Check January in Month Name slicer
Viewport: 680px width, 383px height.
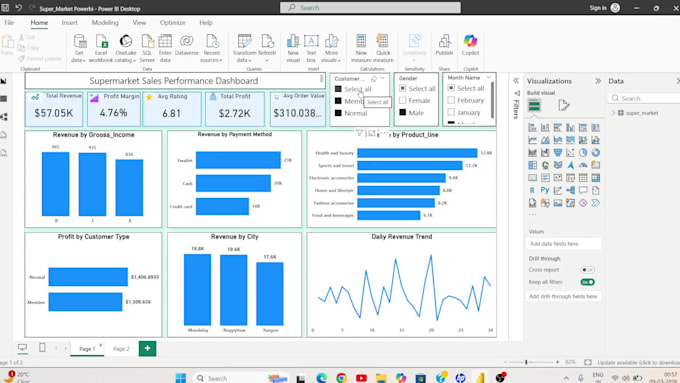tap(451, 112)
